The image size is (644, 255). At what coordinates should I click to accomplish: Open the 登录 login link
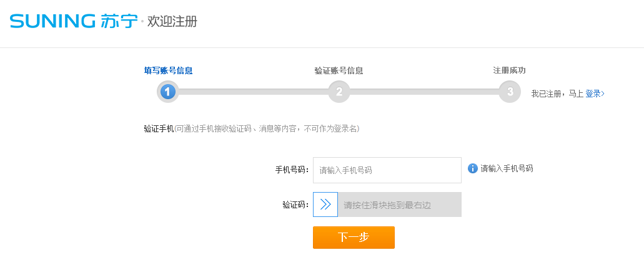point(593,94)
